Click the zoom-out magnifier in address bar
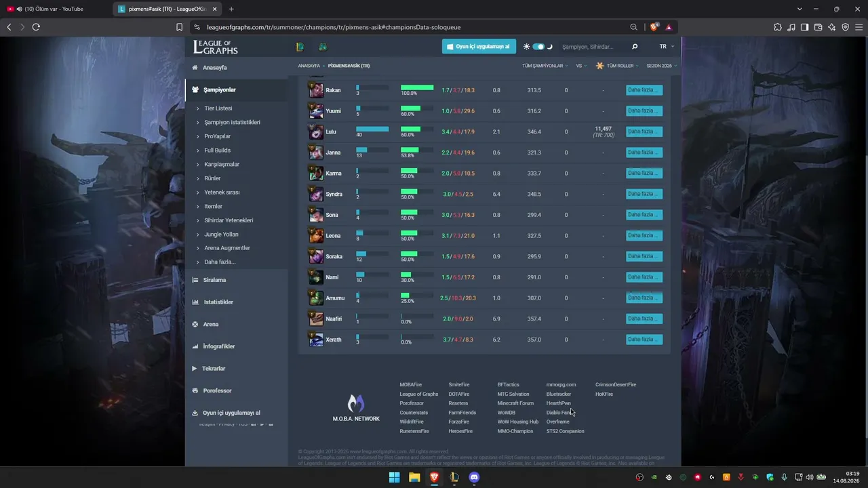868x488 pixels. [633, 27]
